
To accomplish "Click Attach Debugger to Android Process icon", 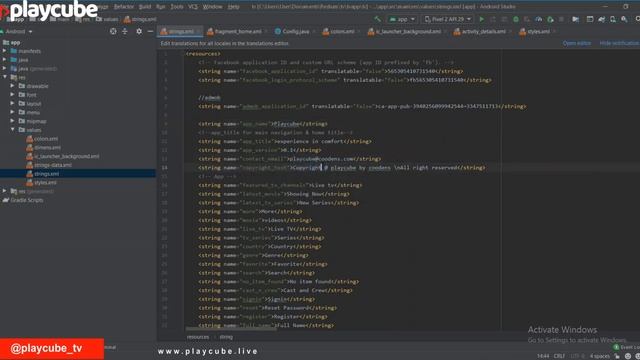I will point(550,19).
